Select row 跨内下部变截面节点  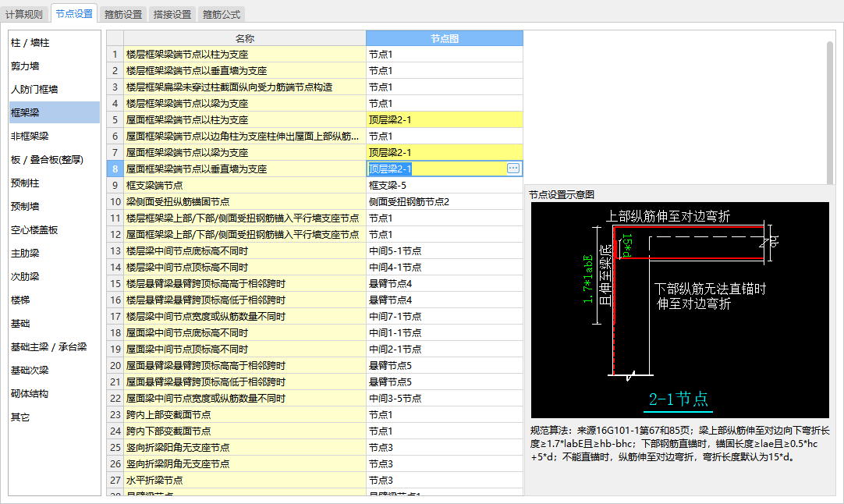point(245,431)
